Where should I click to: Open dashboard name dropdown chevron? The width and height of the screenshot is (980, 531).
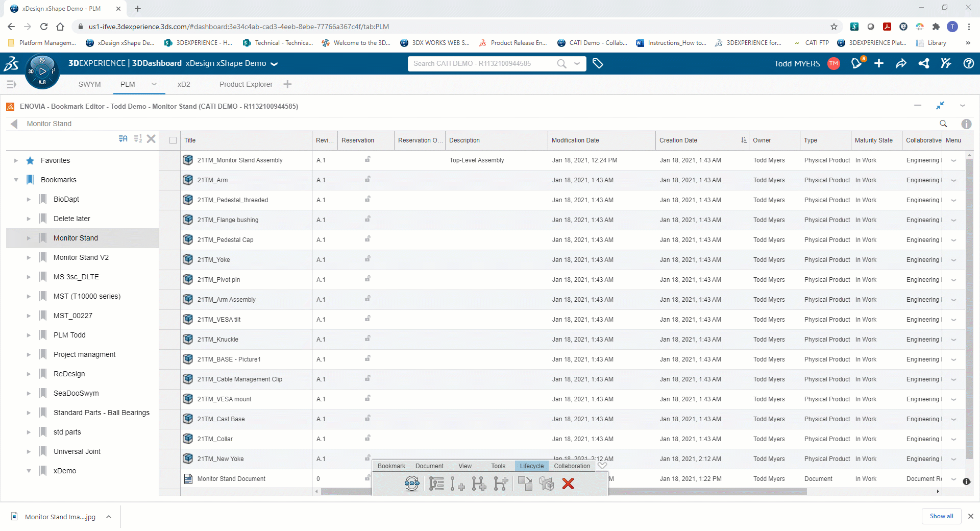pos(274,64)
